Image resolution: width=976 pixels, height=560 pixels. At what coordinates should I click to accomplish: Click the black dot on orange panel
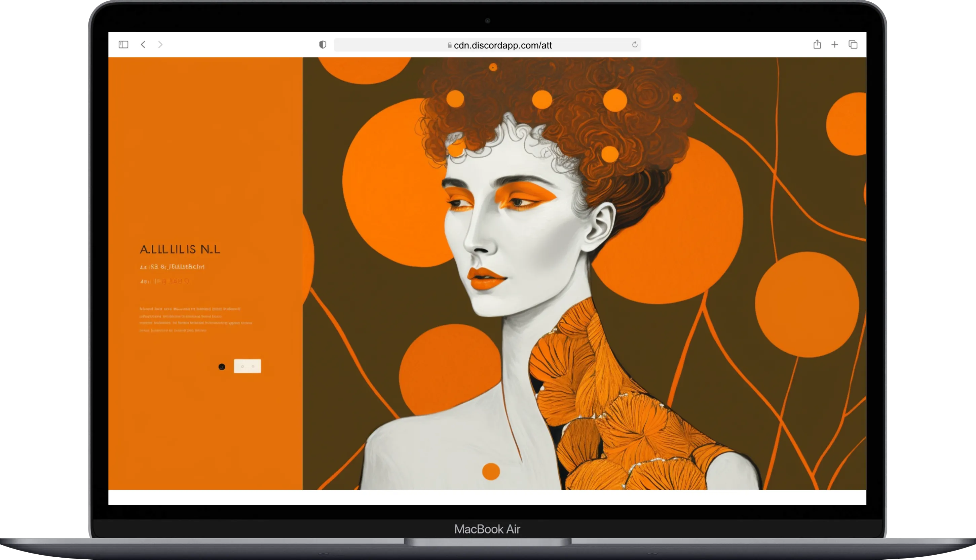point(222,367)
